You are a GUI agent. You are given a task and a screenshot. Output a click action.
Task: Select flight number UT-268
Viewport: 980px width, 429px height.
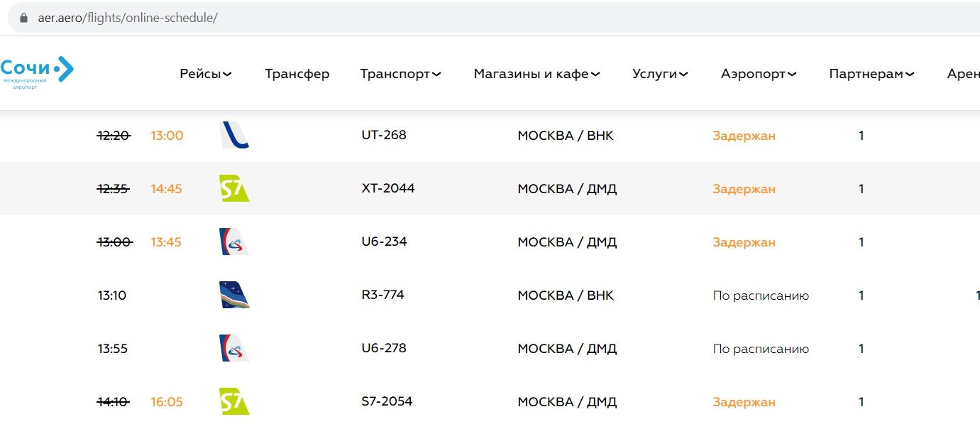384,135
